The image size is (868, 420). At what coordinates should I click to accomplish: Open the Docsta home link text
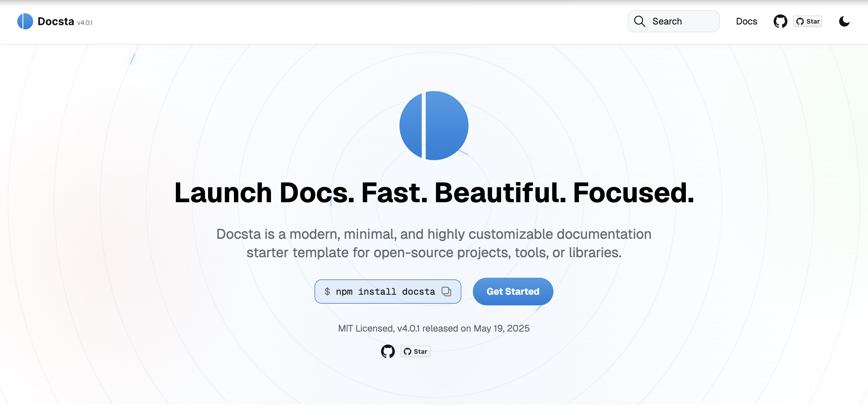point(56,21)
